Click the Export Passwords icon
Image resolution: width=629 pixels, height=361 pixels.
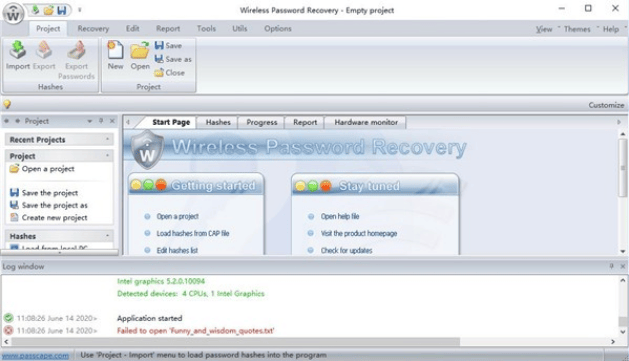[x=76, y=50]
